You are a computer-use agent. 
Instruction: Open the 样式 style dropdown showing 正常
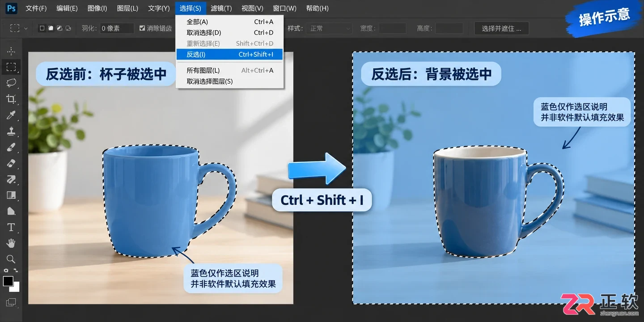pyautogui.click(x=330, y=28)
